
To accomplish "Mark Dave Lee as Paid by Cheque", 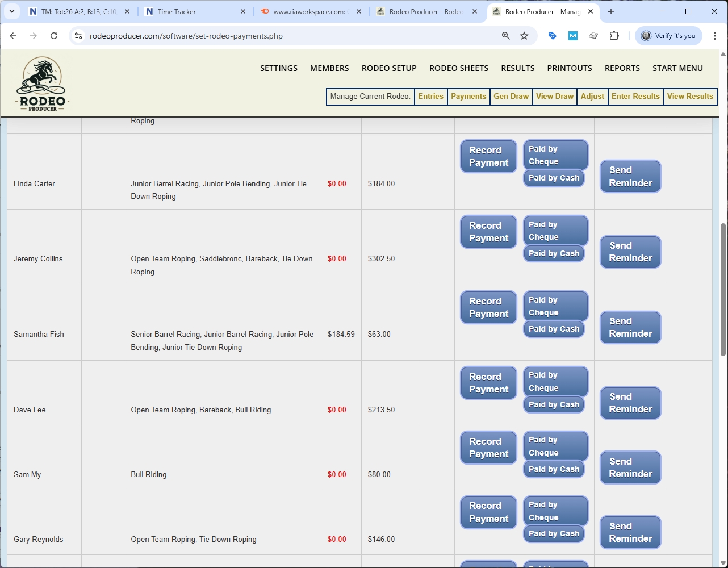I will click(x=555, y=381).
